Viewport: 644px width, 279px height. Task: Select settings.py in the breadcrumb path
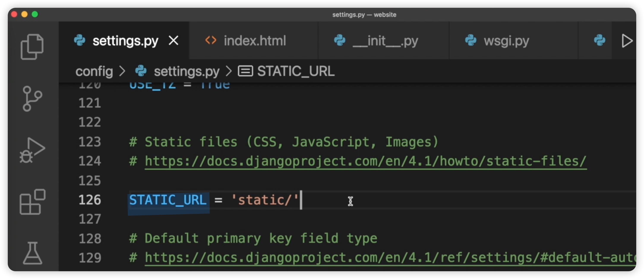point(186,71)
